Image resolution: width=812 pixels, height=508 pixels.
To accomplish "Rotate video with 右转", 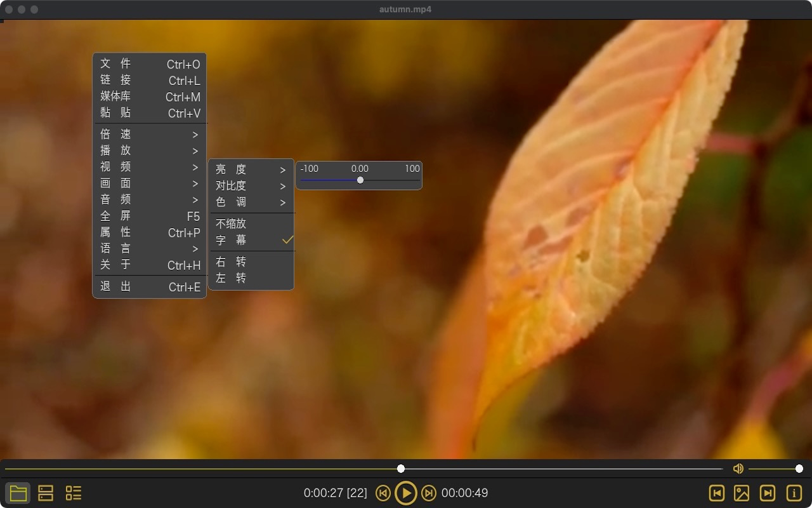I will (x=251, y=262).
